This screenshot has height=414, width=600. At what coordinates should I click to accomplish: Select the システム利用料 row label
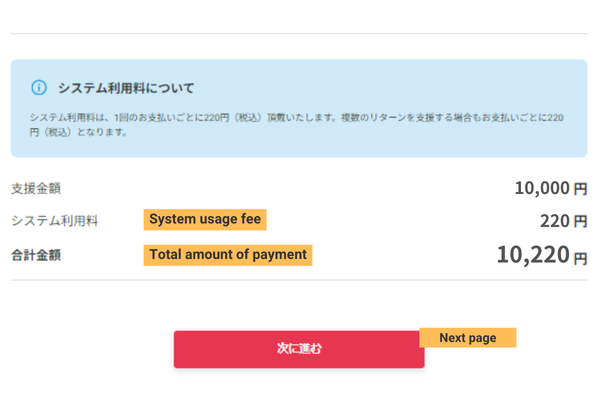[x=54, y=221]
